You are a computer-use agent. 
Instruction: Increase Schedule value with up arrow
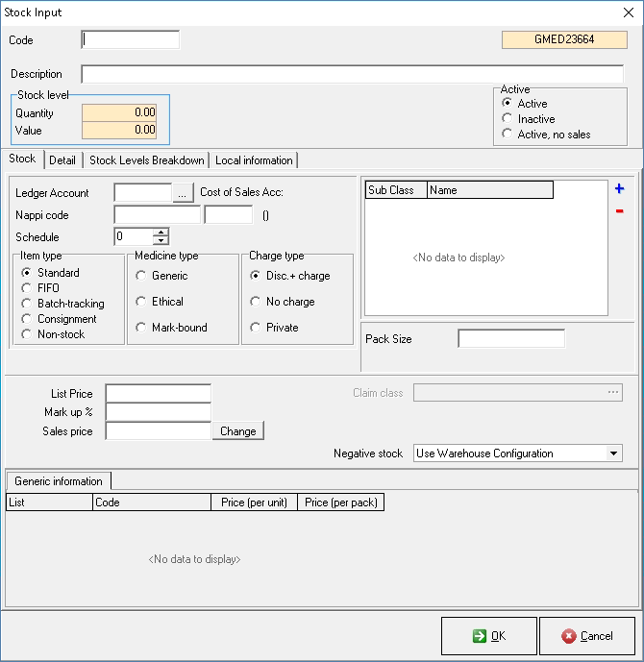[161, 232]
